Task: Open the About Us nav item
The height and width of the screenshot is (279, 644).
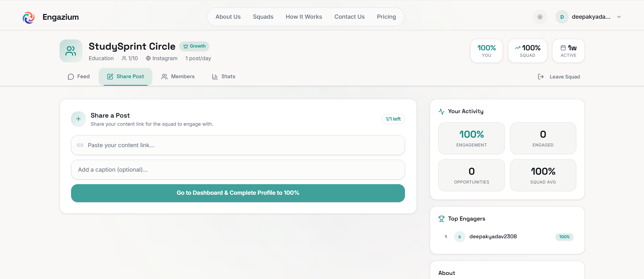Action: coord(228,17)
